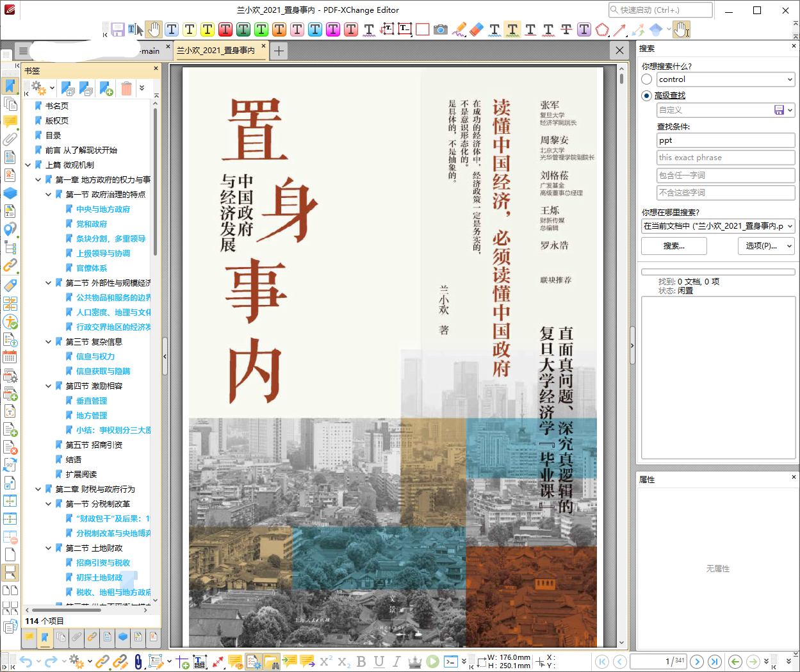Select the Snapshot camera tool
Image resolution: width=800 pixels, height=672 pixels.
(441, 29)
